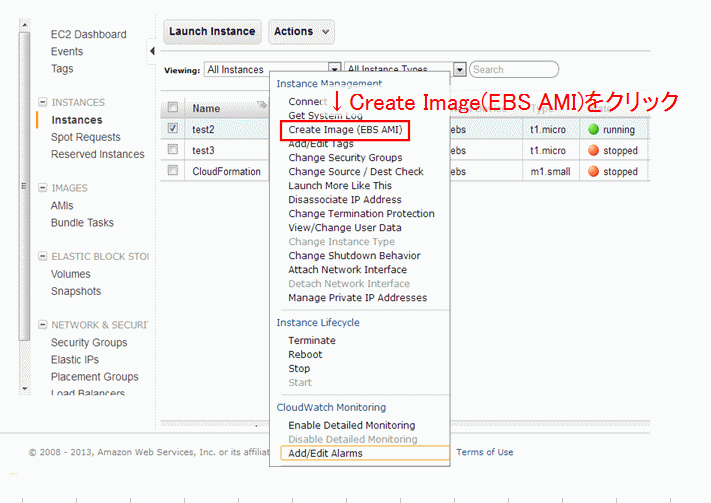Collapse the ELASTIC BLOCK STORE section
The image size is (711, 503).
click(43, 256)
